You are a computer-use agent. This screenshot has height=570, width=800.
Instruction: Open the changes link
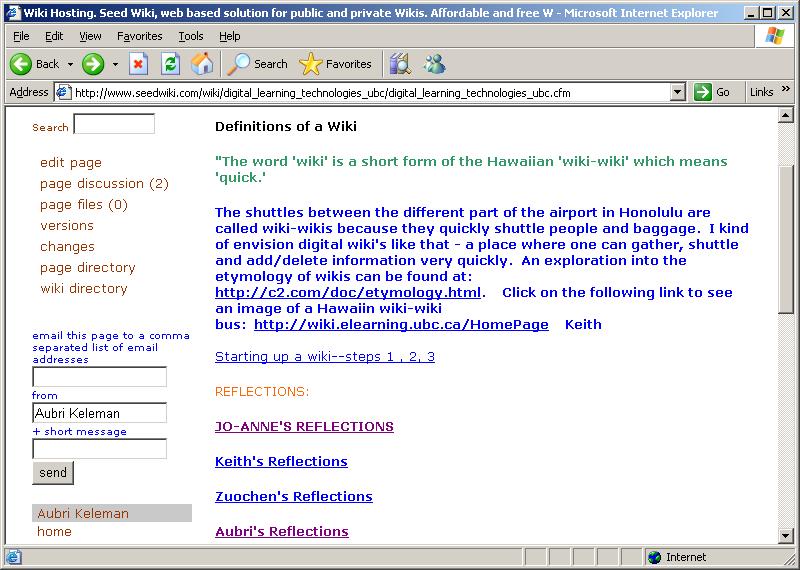[67, 246]
